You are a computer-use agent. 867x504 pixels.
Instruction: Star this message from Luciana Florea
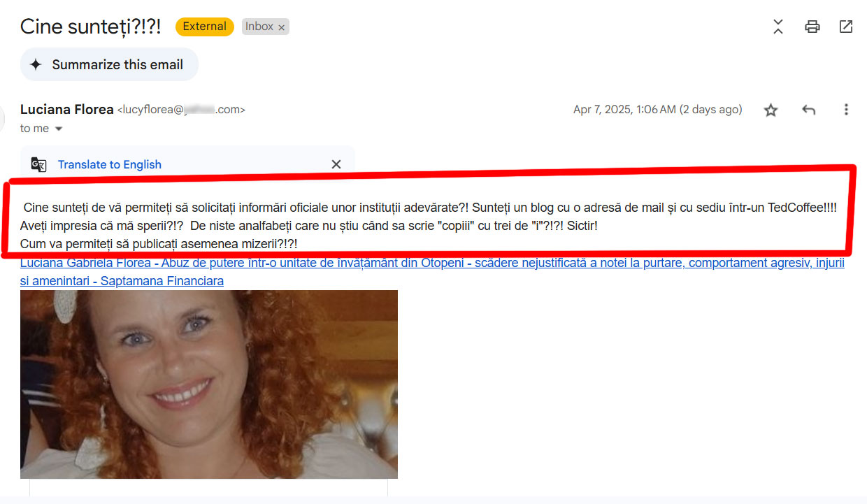771,110
